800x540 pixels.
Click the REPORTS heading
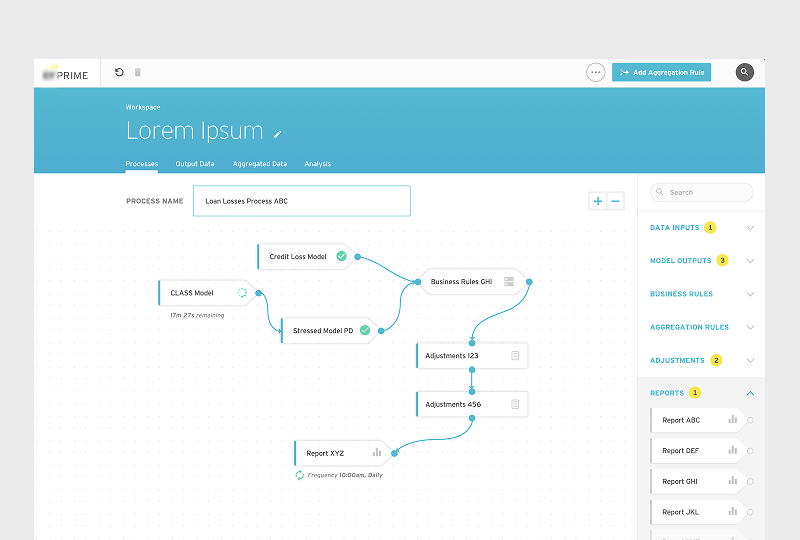coord(666,393)
